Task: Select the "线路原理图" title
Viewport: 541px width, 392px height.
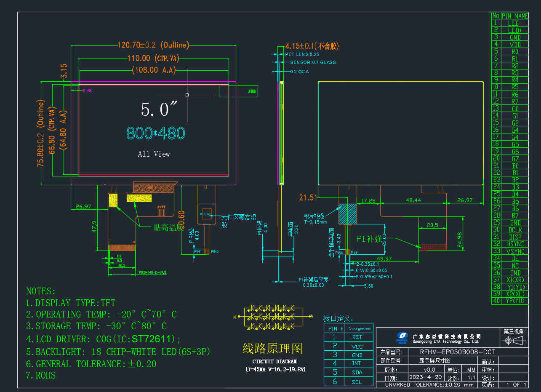Action: (272, 348)
